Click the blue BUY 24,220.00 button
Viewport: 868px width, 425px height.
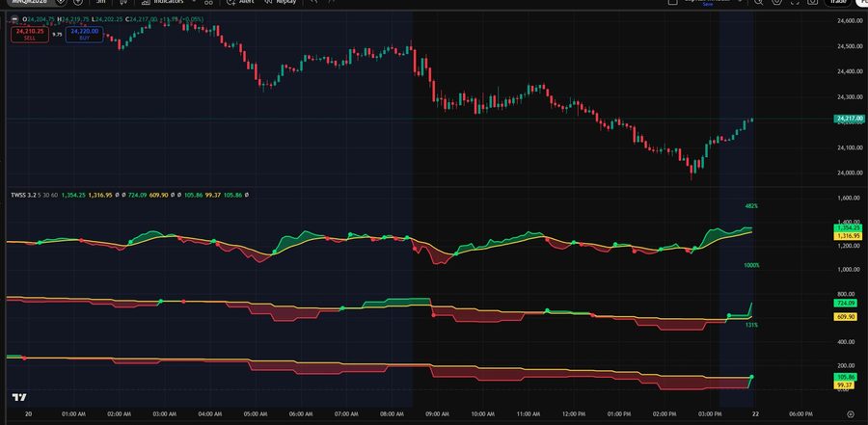point(84,35)
